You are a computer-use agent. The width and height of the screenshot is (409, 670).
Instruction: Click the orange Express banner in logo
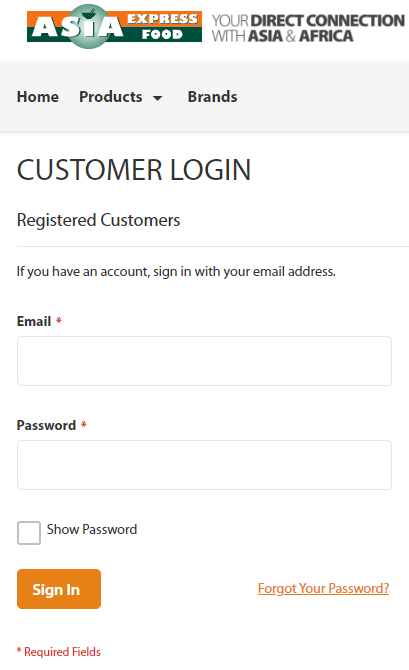coord(162,19)
